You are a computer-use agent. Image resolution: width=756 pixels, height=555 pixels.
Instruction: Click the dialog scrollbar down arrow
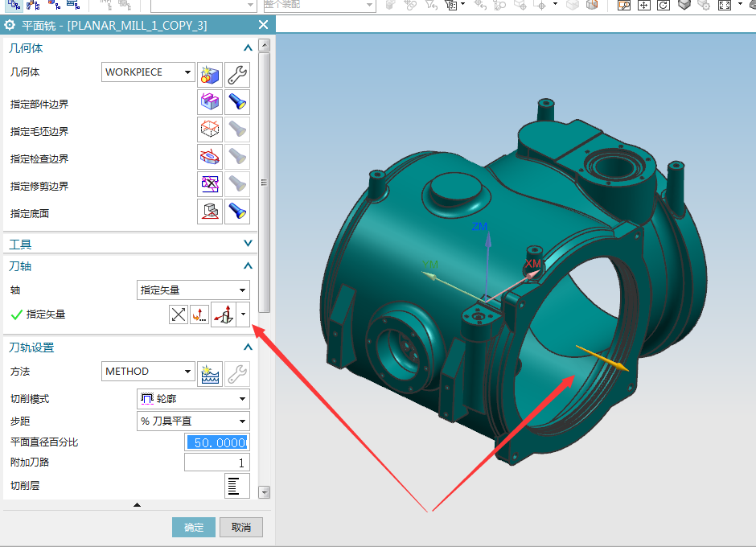pyautogui.click(x=265, y=492)
